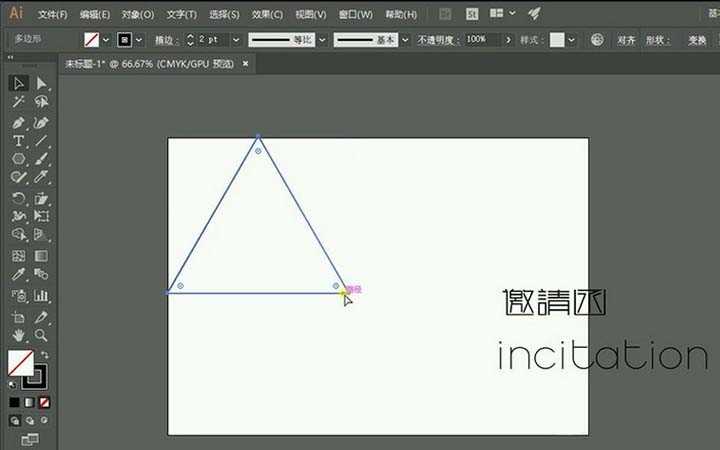
Task: Select the Zoom magnifier tool
Action: click(41, 335)
